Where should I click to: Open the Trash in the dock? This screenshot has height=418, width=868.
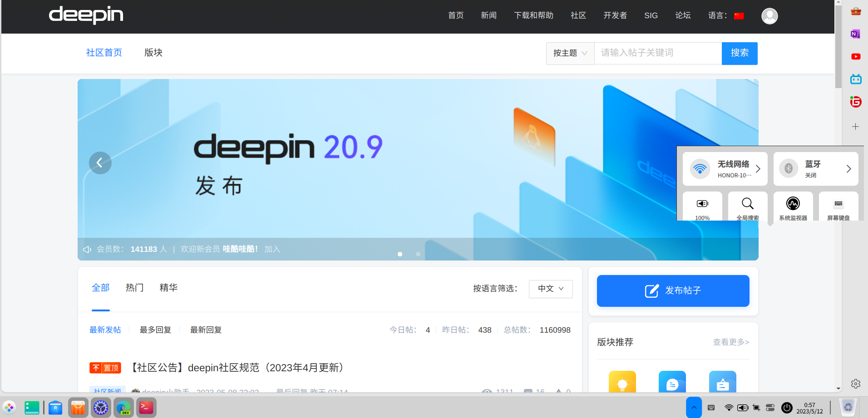[x=848, y=408]
